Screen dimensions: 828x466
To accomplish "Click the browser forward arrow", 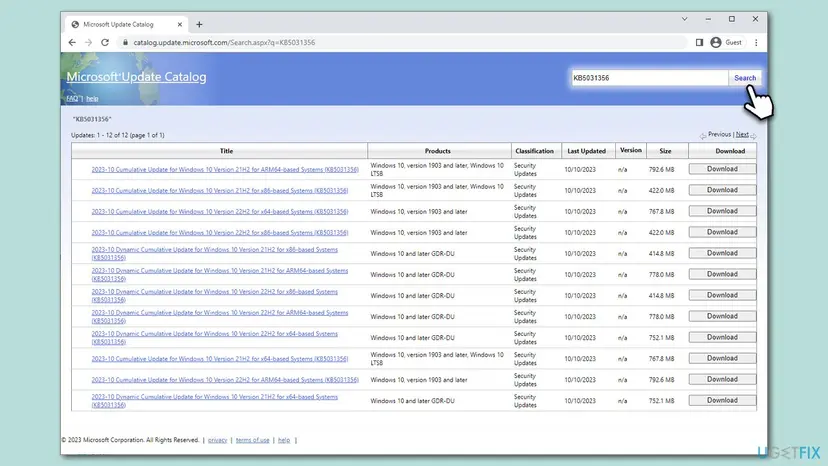I will point(88,42).
